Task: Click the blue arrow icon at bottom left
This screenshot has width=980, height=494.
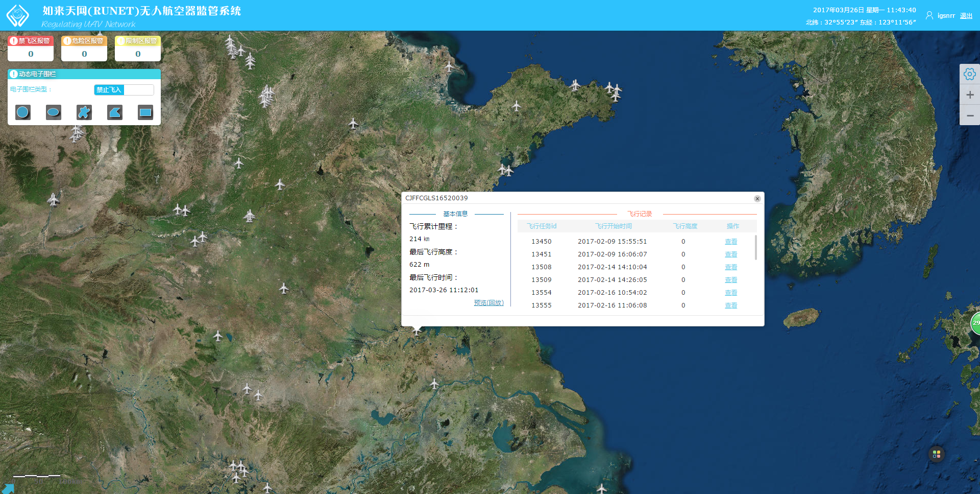Action: (x=8, y=488)
